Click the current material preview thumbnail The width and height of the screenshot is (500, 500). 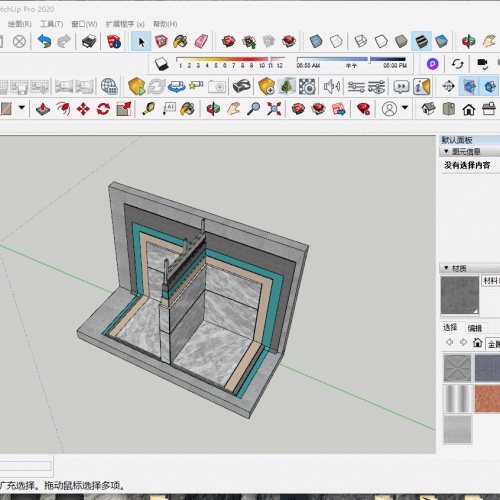click(x=460, y=295)
